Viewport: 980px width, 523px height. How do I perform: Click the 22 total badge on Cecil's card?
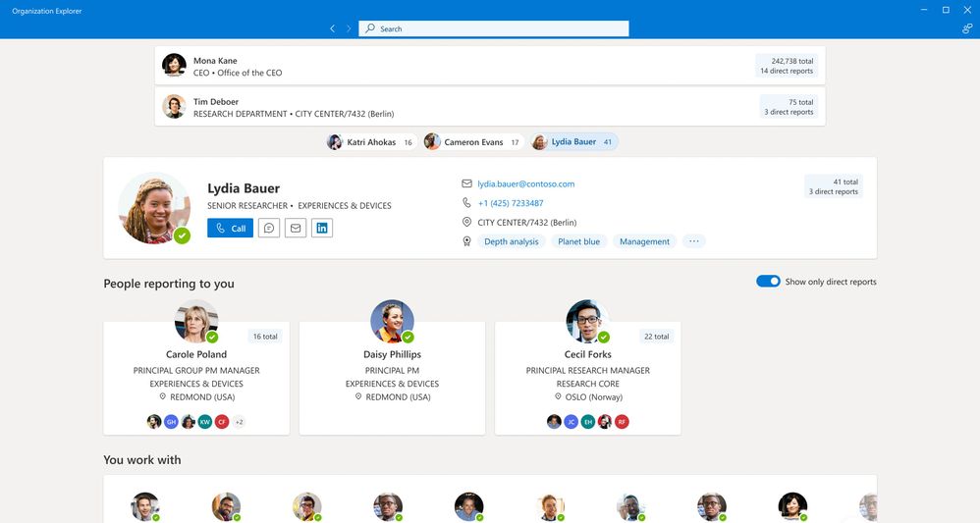(x=656, y=337)
